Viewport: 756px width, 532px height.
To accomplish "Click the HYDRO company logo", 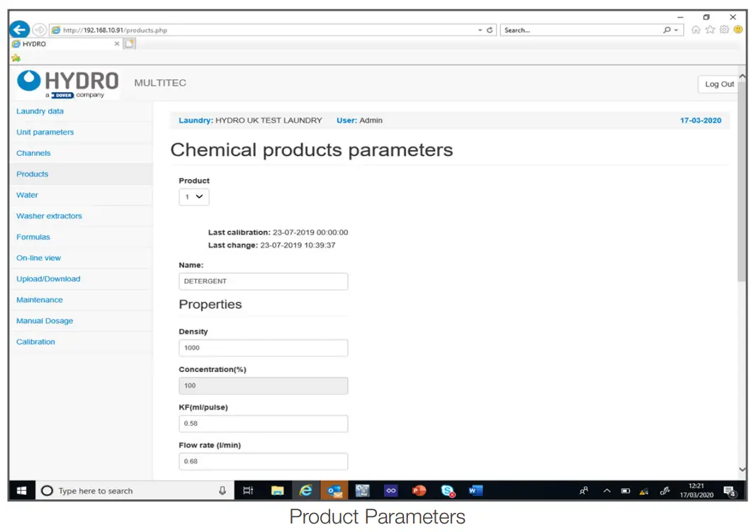I will click(67, 82).
